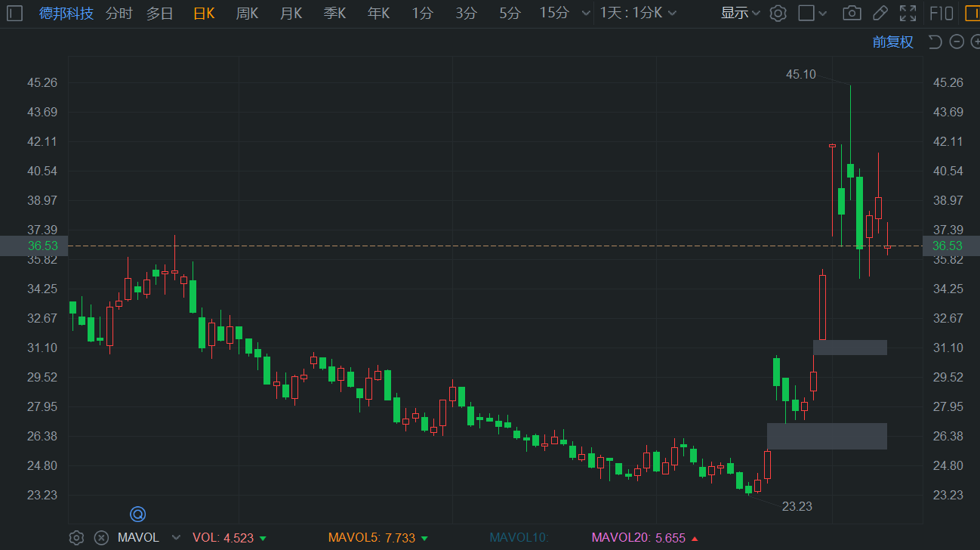Remove the MAVOL indicator panel
The image size is (980, 550).
pos(101,538)
